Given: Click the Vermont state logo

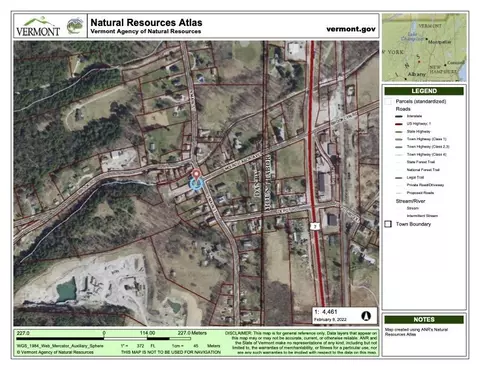Looking at the screenshot, I should (38, 26).
